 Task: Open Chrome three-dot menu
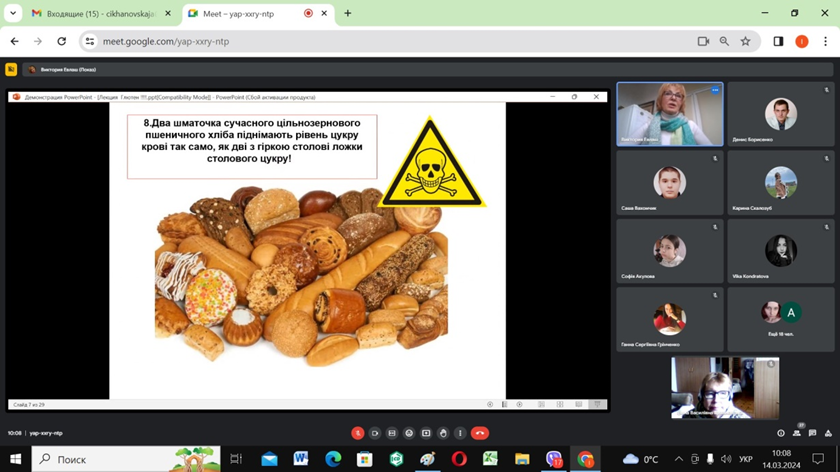click(x=826, y=41)
